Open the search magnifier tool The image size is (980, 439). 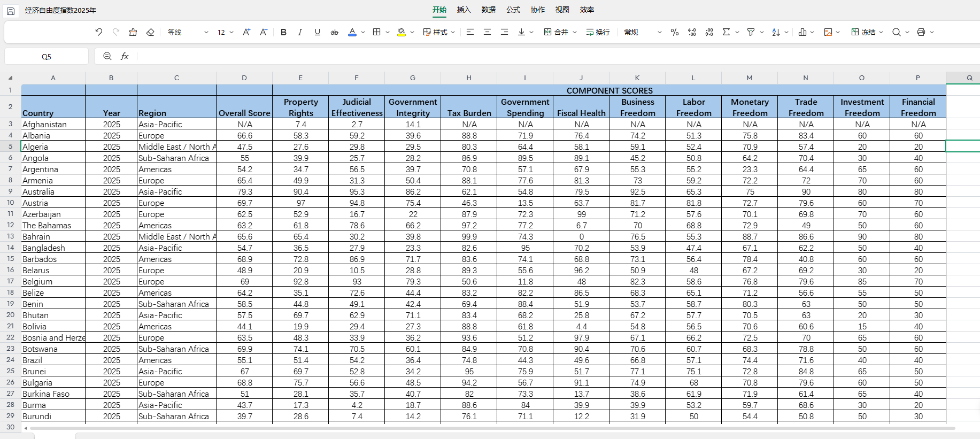pos(897,32)
